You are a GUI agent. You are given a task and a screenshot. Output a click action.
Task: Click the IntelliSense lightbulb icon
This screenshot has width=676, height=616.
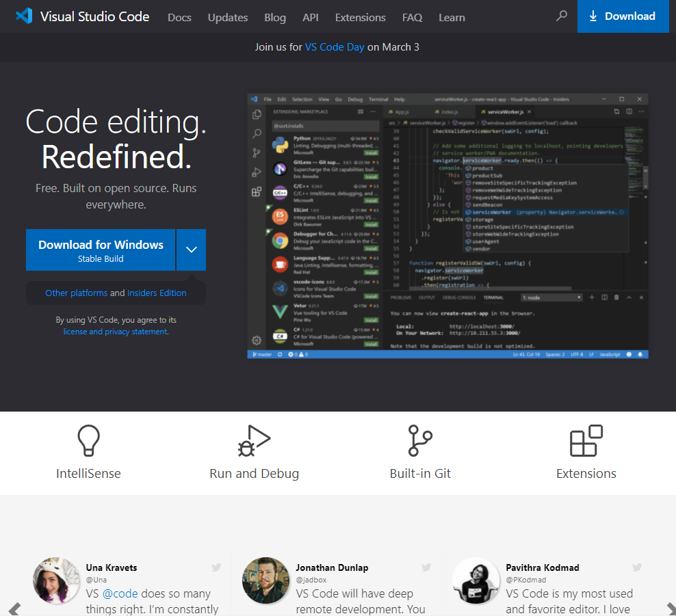pyautogui.click(x=88, y=440)
